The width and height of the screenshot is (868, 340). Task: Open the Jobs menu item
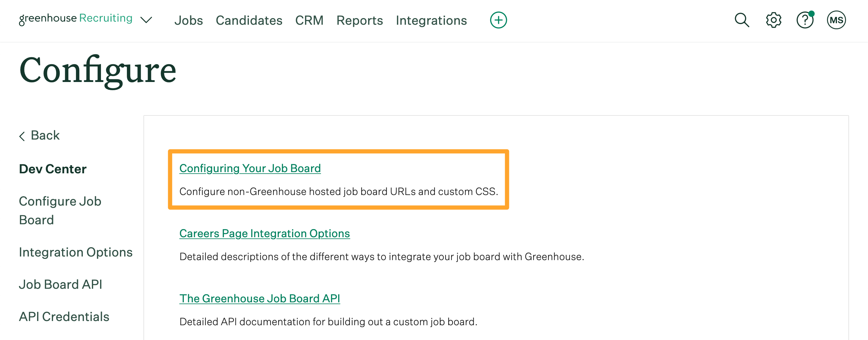(188, 20)
